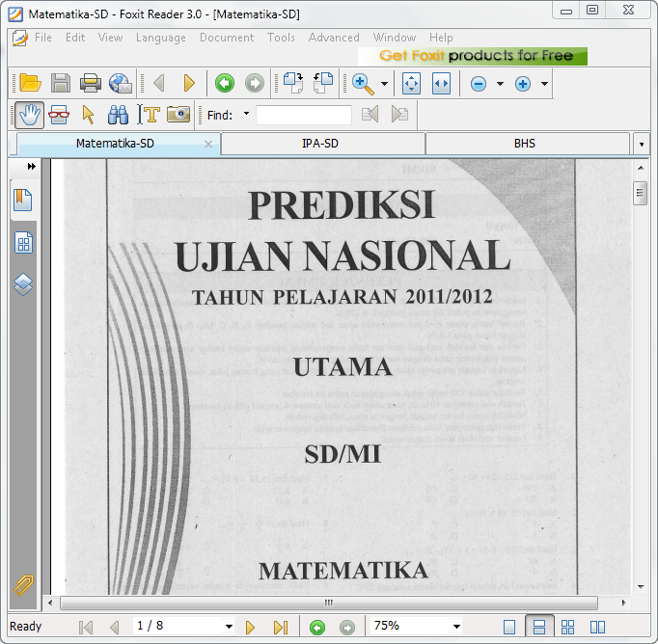Go to next page with yellow arrow in top toolbar
The height and width of the screenshot is (644, 658).
click(189, 83)
